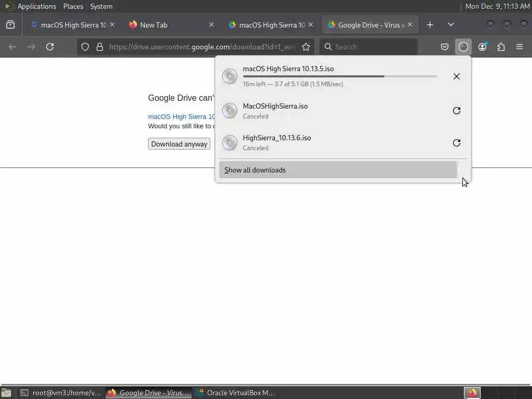Click the distribution logo in top panel
Viewport: 532px width, 399px height.
pos(9,6)
